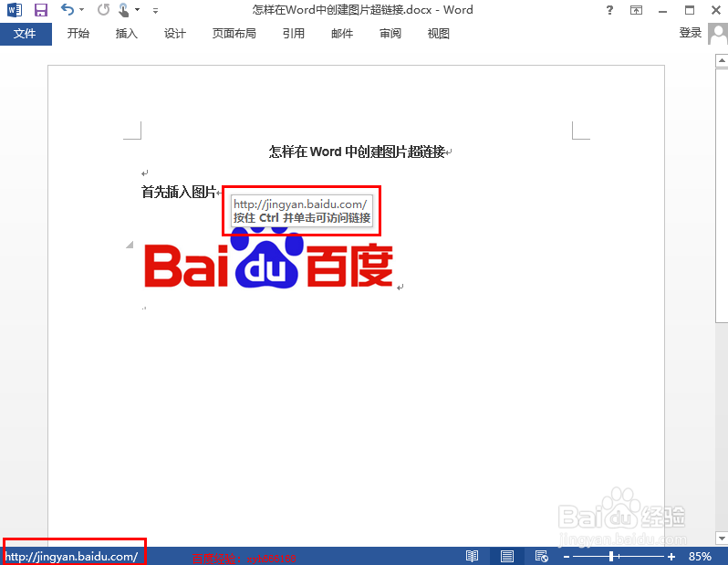
Task: Switch to Web Layout view icon
Action: coord(541,556)
